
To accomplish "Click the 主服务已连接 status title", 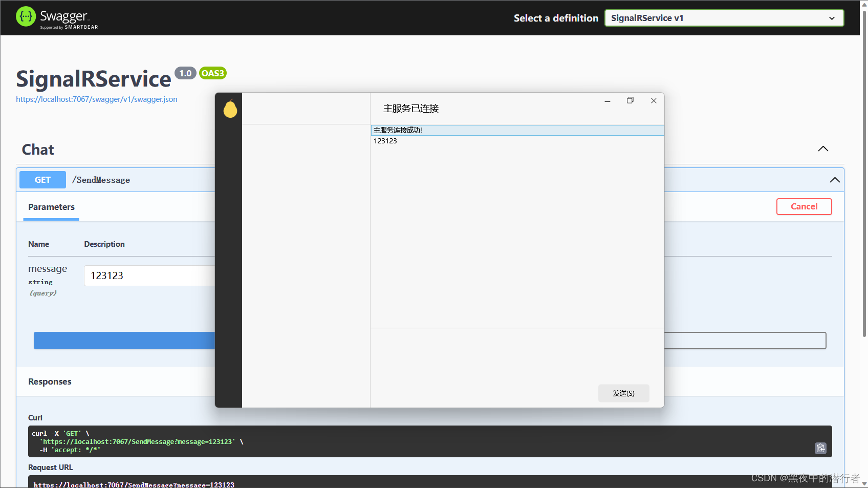I will (411, 109).
